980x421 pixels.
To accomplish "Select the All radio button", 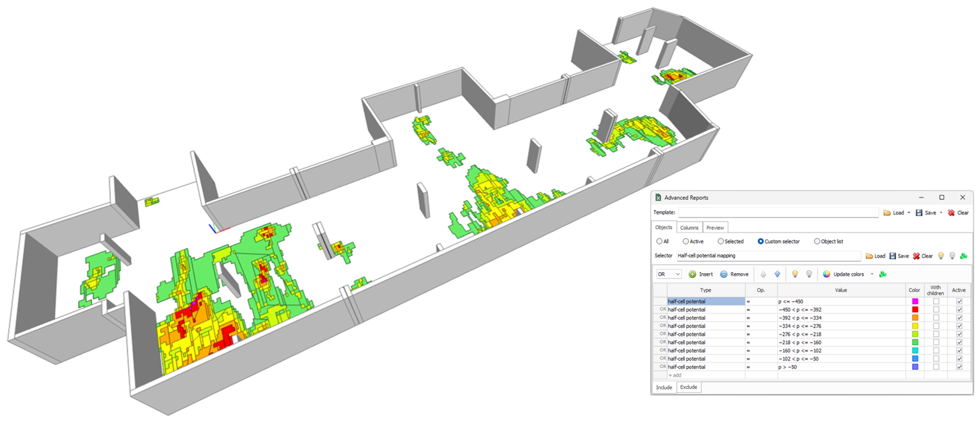I will click(659, 241).
